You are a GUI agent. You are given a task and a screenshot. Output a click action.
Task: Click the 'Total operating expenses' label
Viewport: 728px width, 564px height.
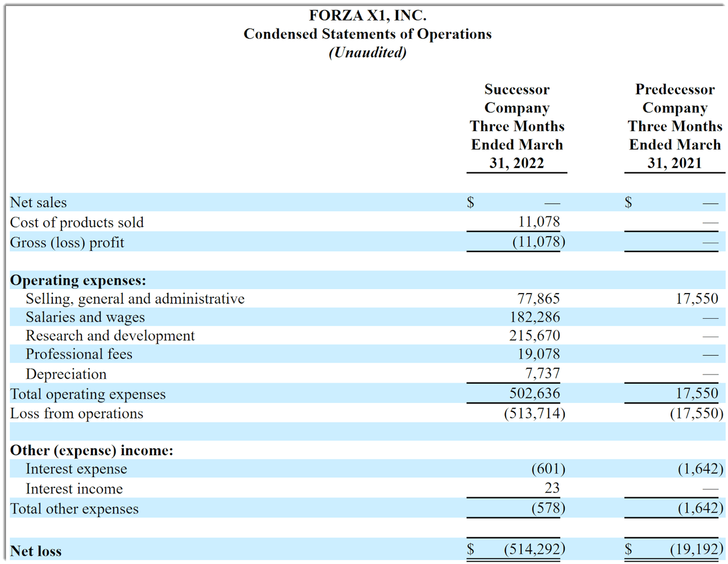pyautogui.click(x=88, y=394)
